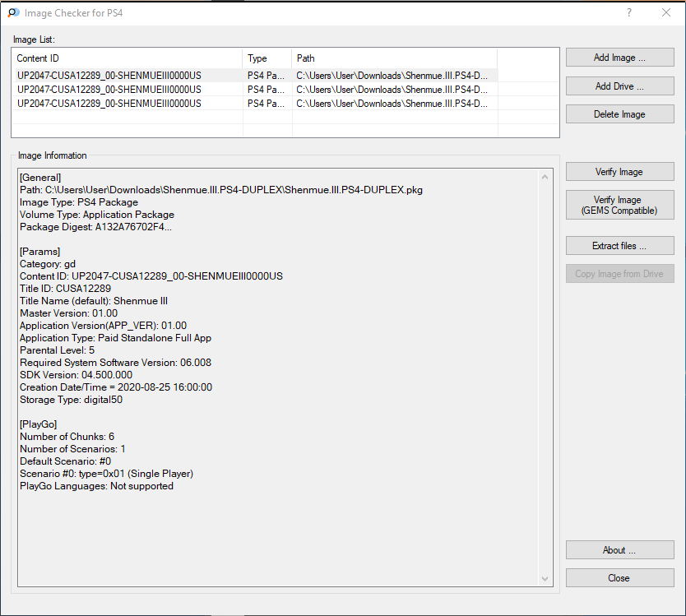The width and height of the screenshot is (686, 616).
Task: Click the [Params] section heading
Action: coord(39,252)
